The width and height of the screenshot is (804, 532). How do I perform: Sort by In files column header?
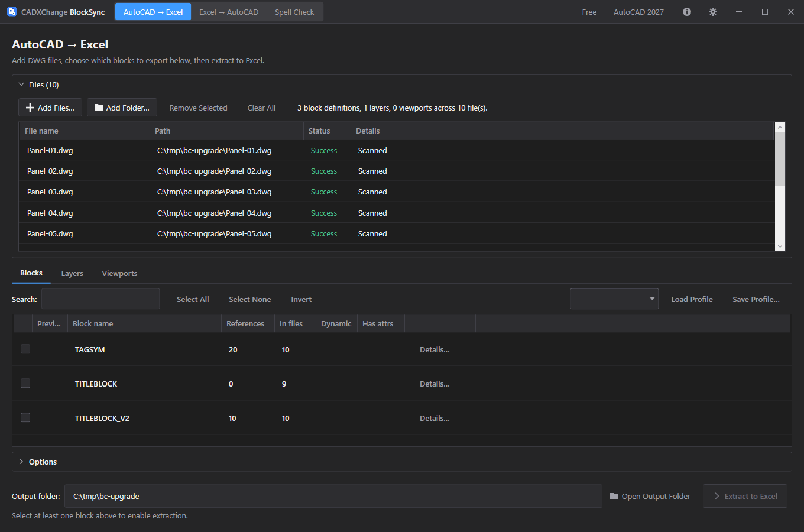[x=295, y=323]
